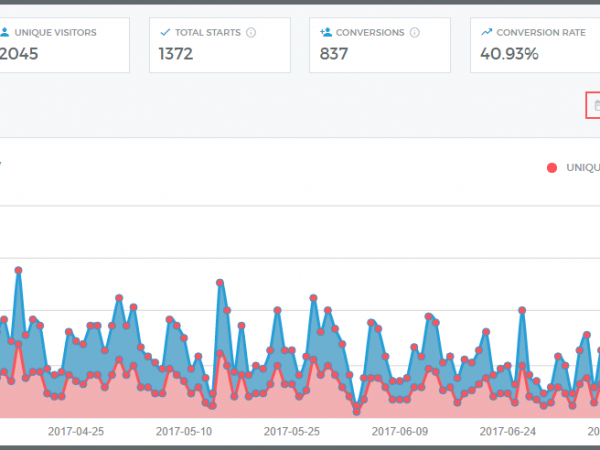Click the Conversion Rate label
The height and width of the screenshot is (450, 600).
(x=541, y=32)
